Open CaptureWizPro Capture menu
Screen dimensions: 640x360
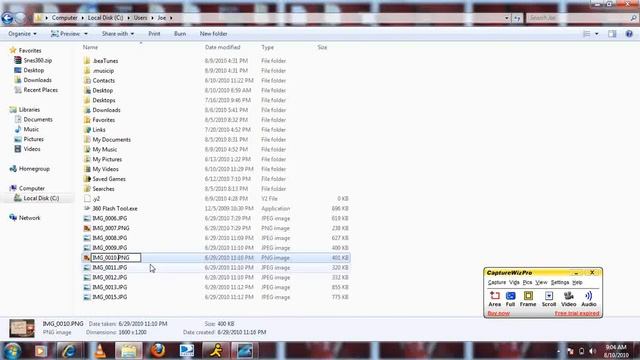[497, 282]
